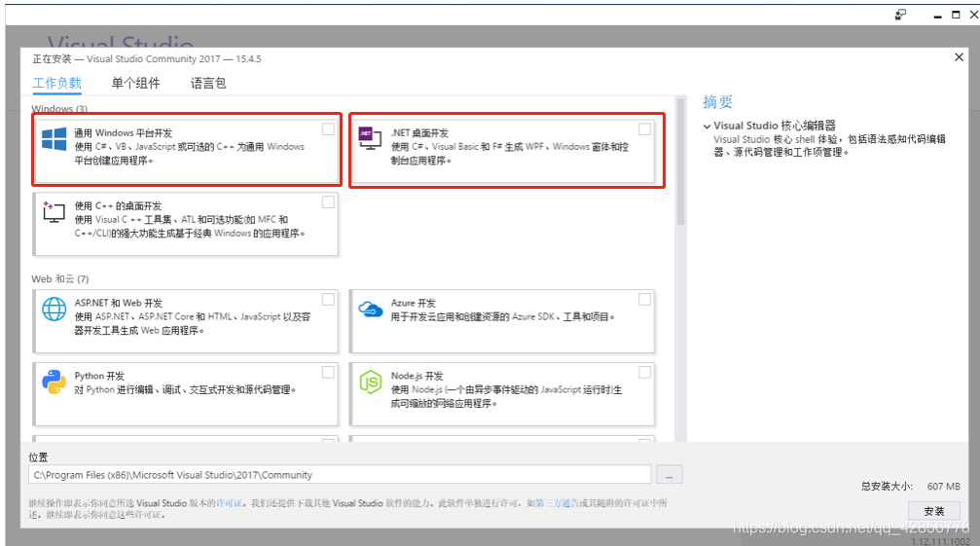Maximize the Visual Studio Installer window
This screenshot has height=546, width=980.
[x=956, y=15]
